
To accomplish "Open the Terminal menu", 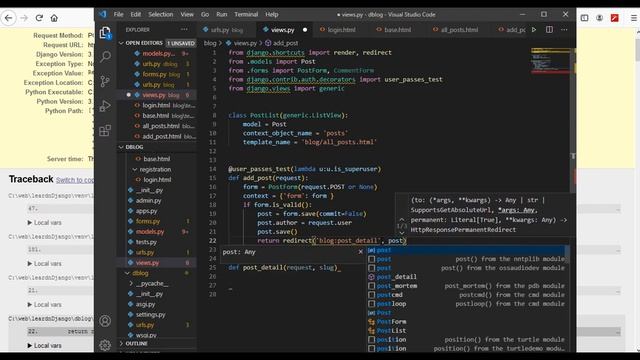I will pyautogui.click(x=246, y=14).
